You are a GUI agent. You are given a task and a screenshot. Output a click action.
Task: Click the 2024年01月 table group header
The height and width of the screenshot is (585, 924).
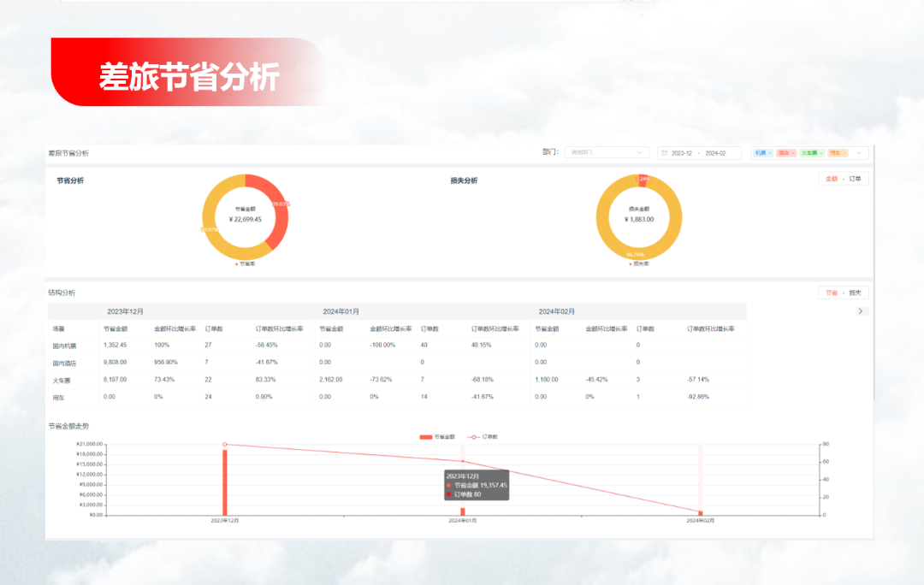(x=341, y=311)
